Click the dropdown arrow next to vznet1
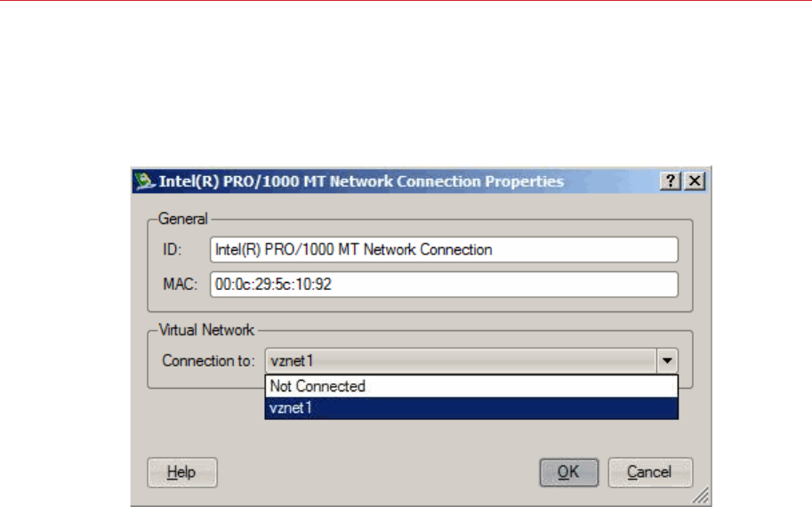Screen dimensions: 812x507 (x=668, y=362)
